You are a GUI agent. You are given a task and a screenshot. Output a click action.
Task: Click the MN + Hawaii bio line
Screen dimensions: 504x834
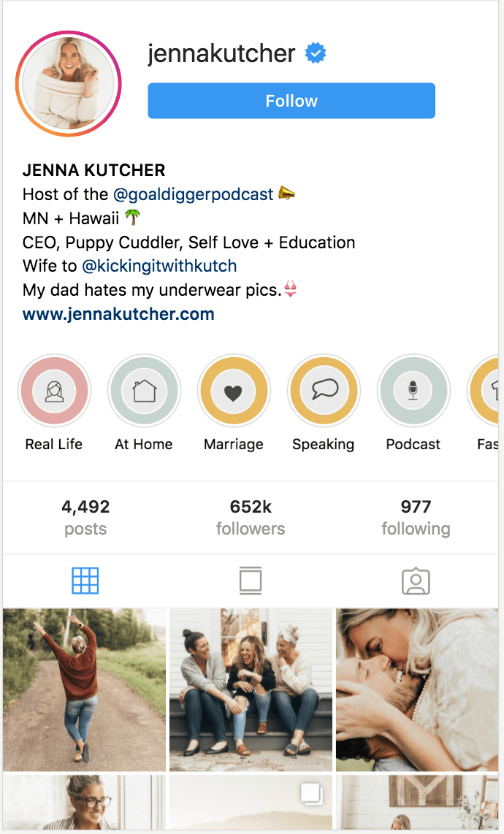[81, 218]
